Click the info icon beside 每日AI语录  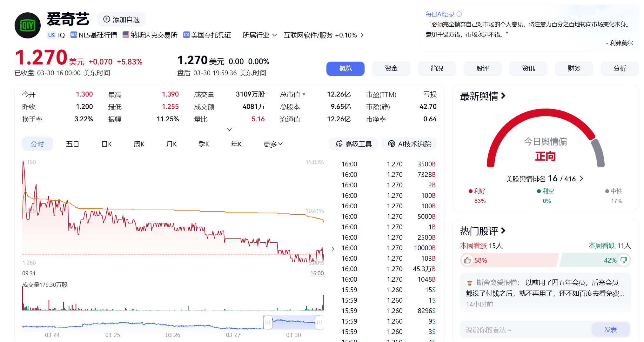point(459,14)
